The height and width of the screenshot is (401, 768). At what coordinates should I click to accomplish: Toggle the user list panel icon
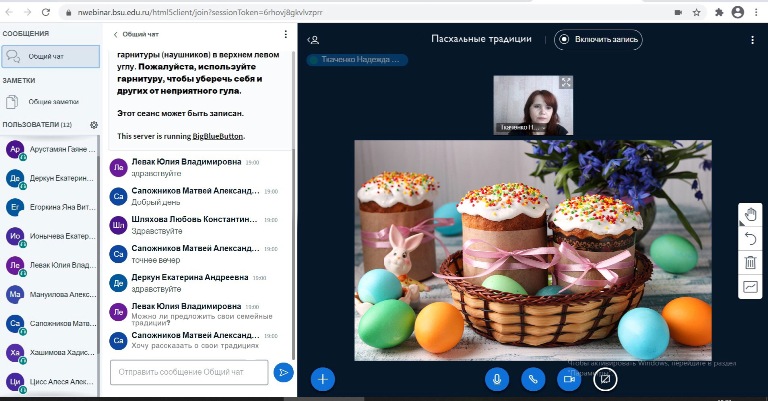[314, 40]
